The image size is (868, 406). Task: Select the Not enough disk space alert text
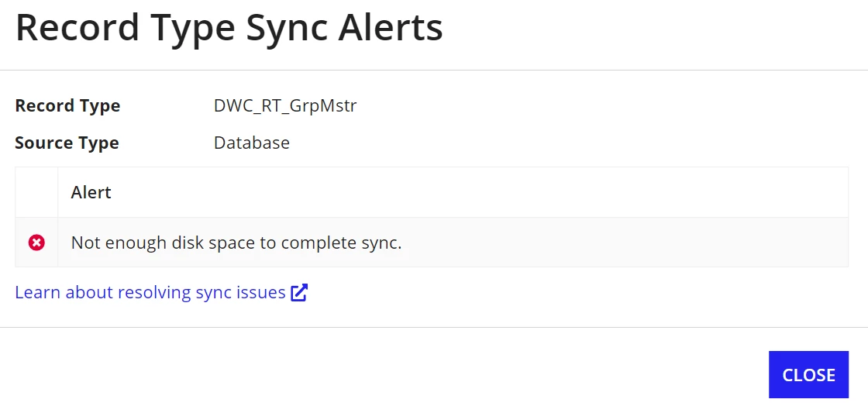point(236,243)
